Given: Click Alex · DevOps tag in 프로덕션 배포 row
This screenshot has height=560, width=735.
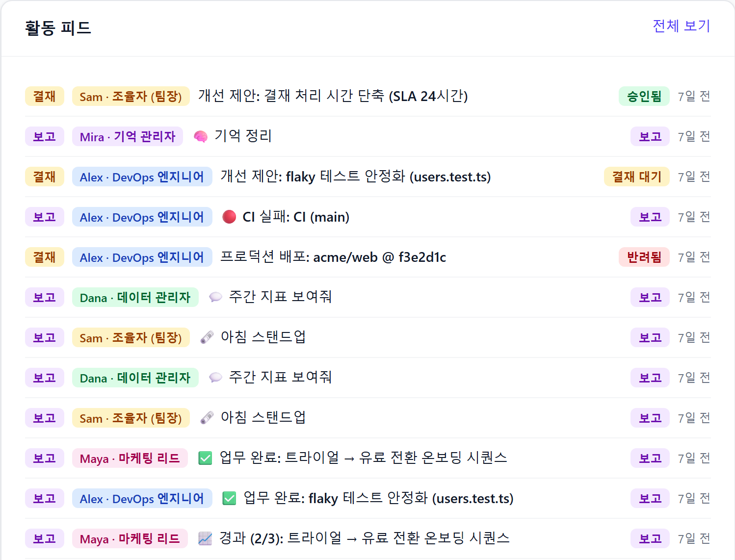Looking at the screenshot, I should pos(142,257).
